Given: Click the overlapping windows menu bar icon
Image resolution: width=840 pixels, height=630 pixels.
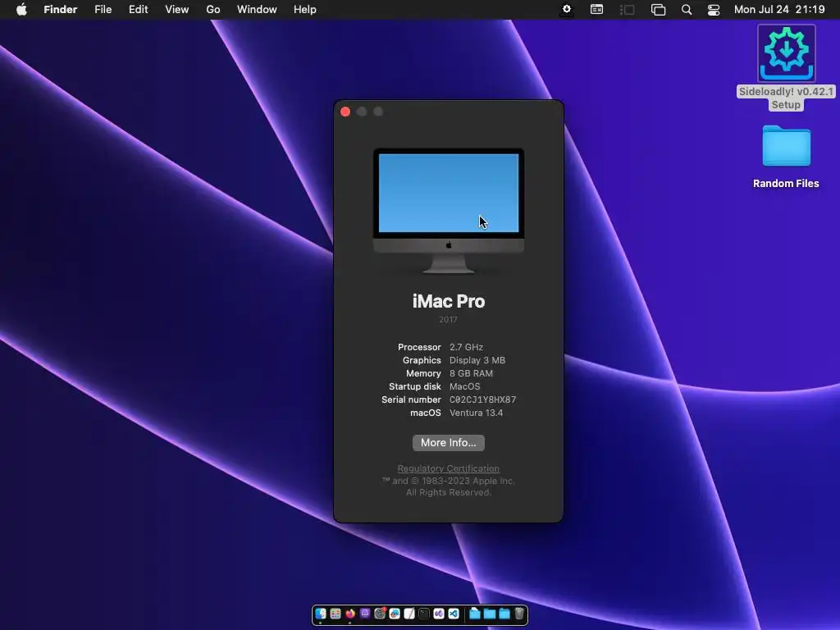Looking at the screenshot, I should point(658,10).
